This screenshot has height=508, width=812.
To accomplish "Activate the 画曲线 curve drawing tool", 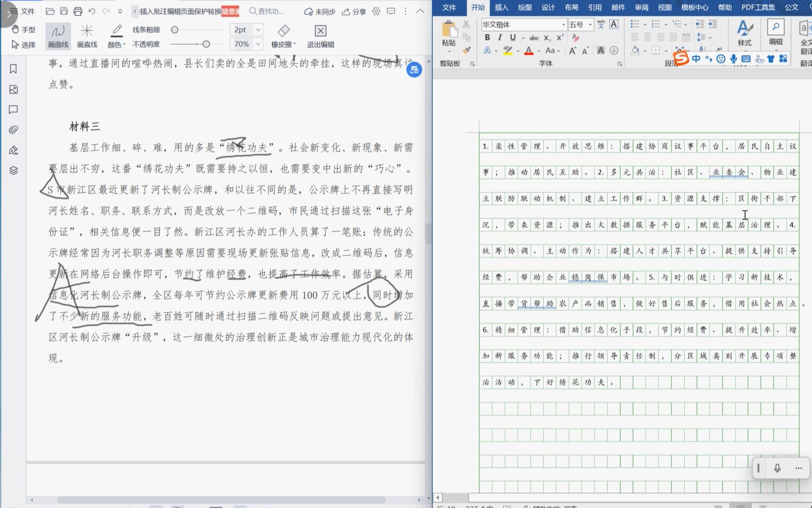I will pos(58,36).
